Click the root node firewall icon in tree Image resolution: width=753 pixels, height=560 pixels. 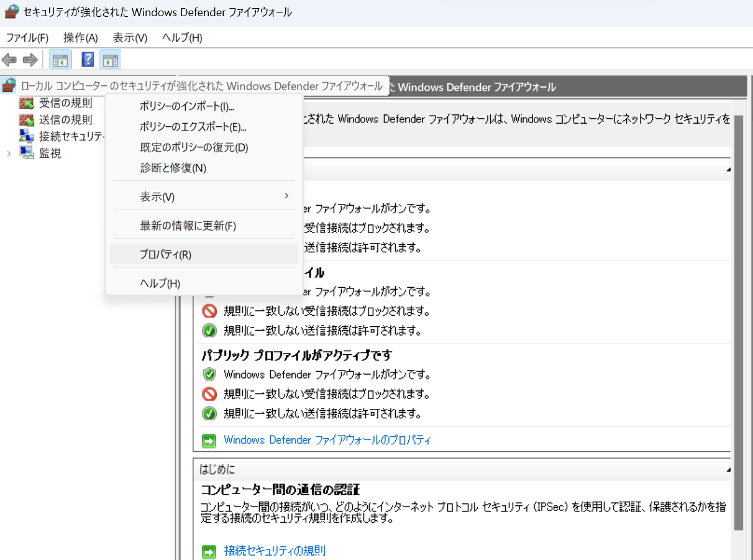pos(9,86)
